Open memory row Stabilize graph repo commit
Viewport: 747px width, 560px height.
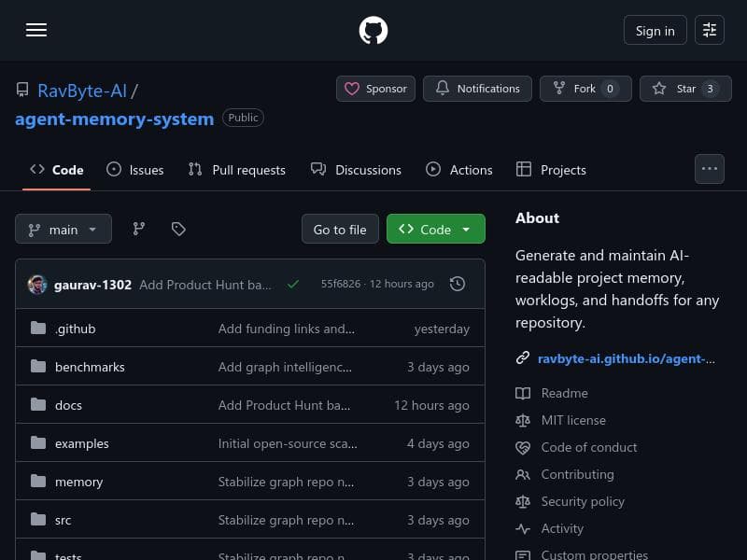click(x=286, y=482)
